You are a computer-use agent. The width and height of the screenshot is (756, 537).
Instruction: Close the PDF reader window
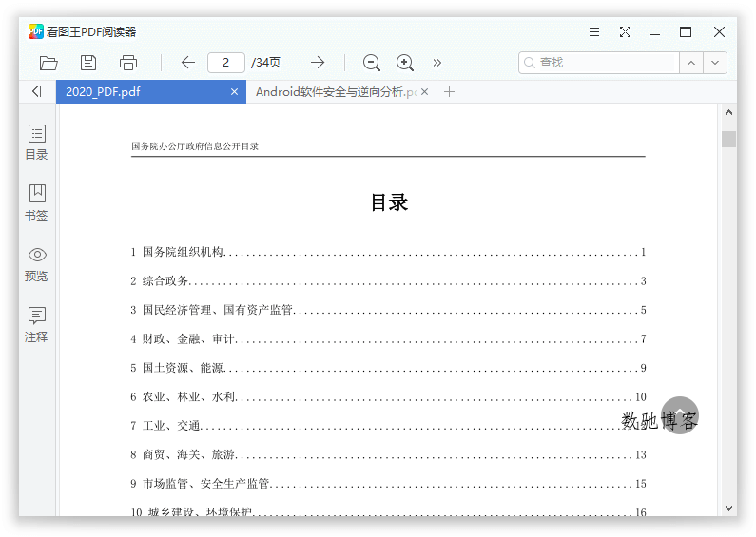tap(719, 32)
